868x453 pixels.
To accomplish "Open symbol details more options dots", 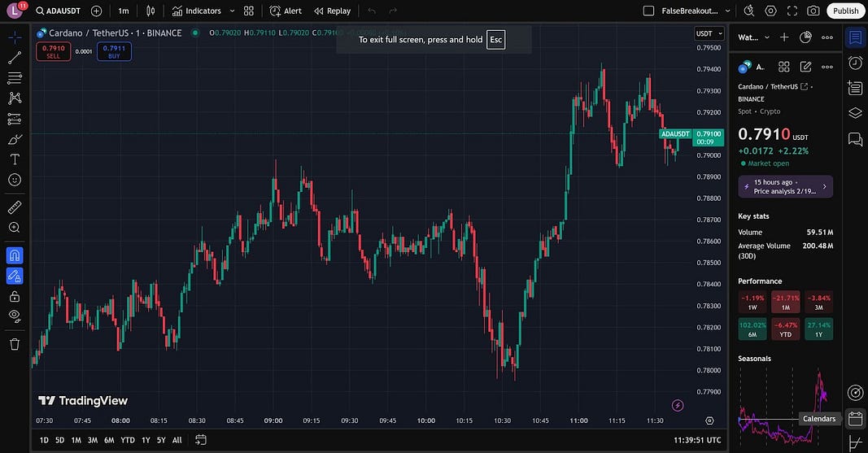I will 827,67.
